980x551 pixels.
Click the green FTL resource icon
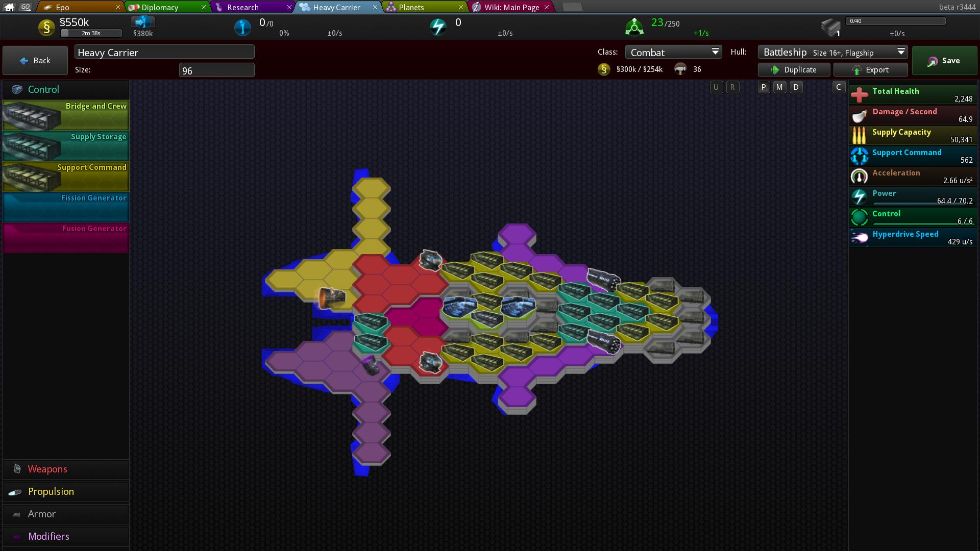tap(634, 27)
